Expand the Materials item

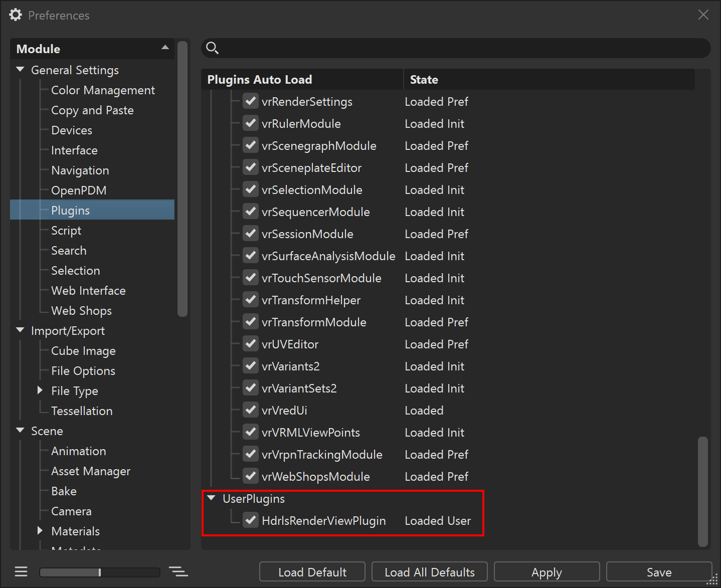[41, 531]
